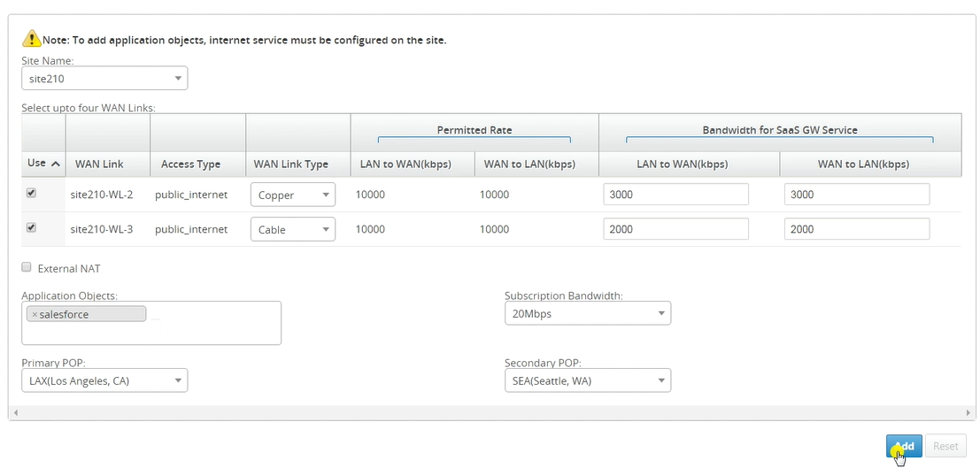Image resolution: width=980 pixels, height=468 pixels.
Task: Click horizontal scrollbar right arrow
Action: [x=969, y=413]
